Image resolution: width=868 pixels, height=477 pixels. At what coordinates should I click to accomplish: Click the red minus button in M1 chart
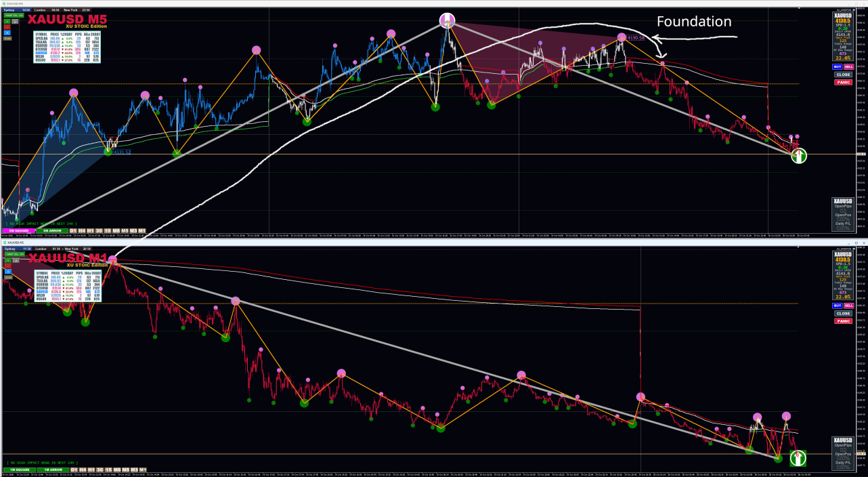click(8, 266)
